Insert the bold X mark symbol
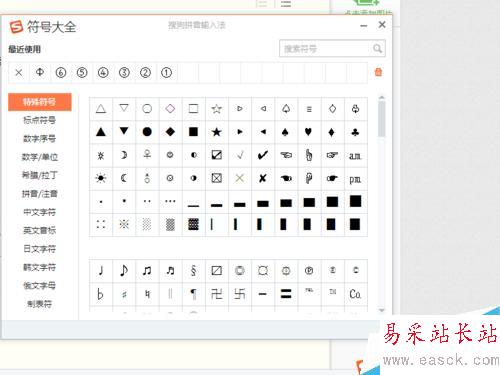The image size is (500, 375). (263, 178)
